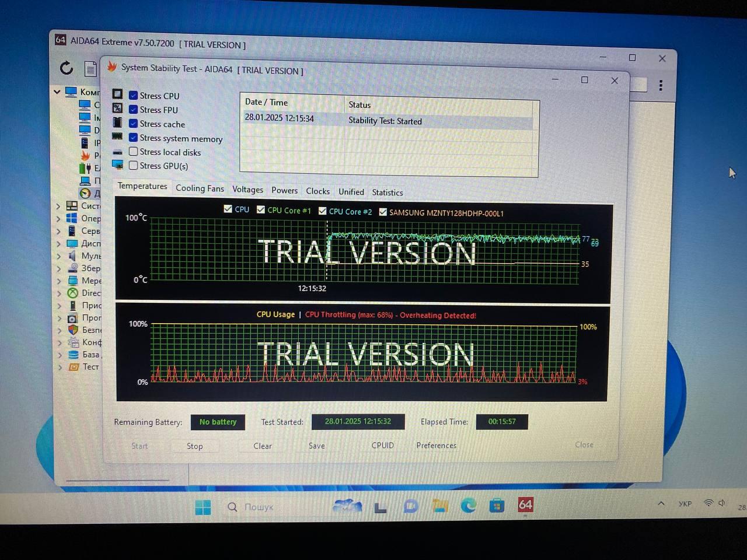Open the Windows Start menu

203,508
